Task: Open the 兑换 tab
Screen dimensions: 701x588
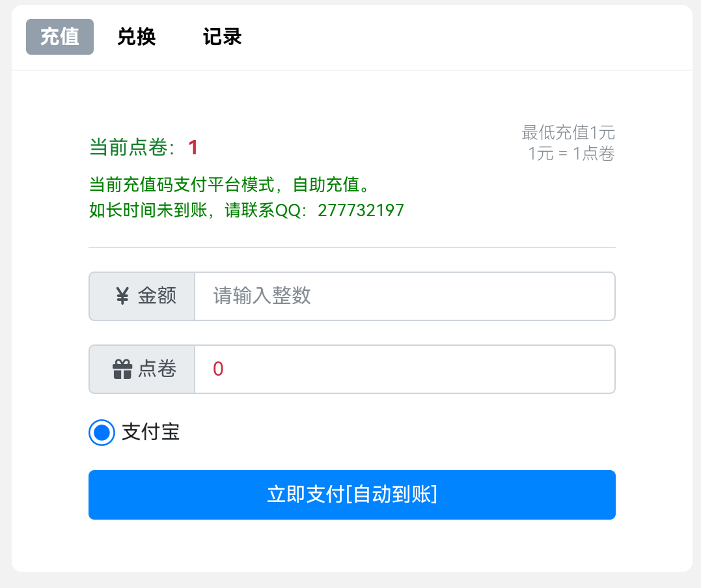Action: pos(137,37)
